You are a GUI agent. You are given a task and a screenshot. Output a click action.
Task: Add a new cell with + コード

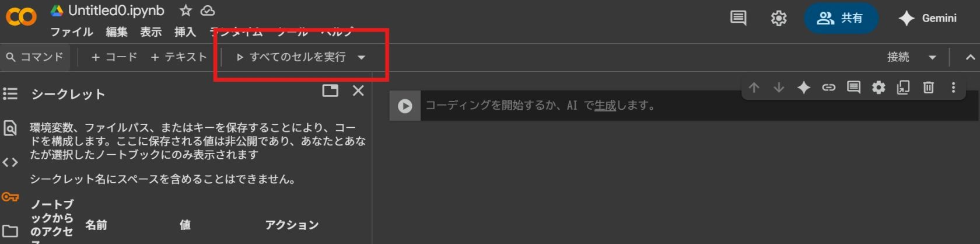(x=114, y=57)
